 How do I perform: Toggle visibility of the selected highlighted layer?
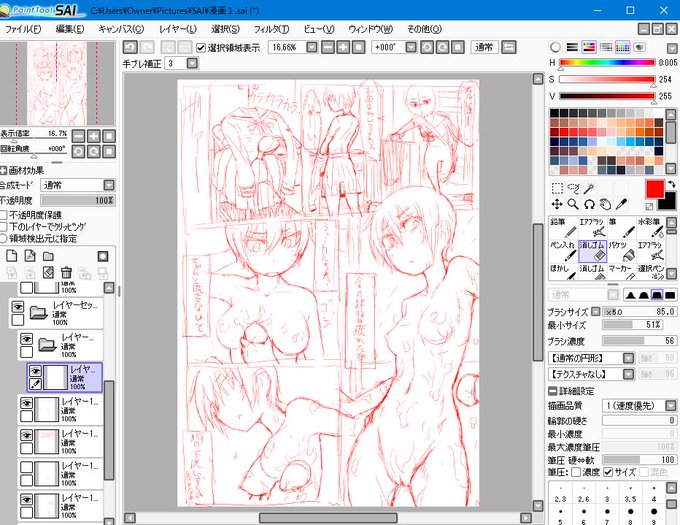[x=35, y=371]
